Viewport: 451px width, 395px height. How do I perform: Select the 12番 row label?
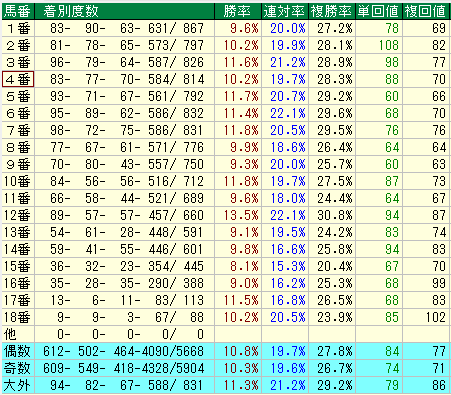coord(18,215)
